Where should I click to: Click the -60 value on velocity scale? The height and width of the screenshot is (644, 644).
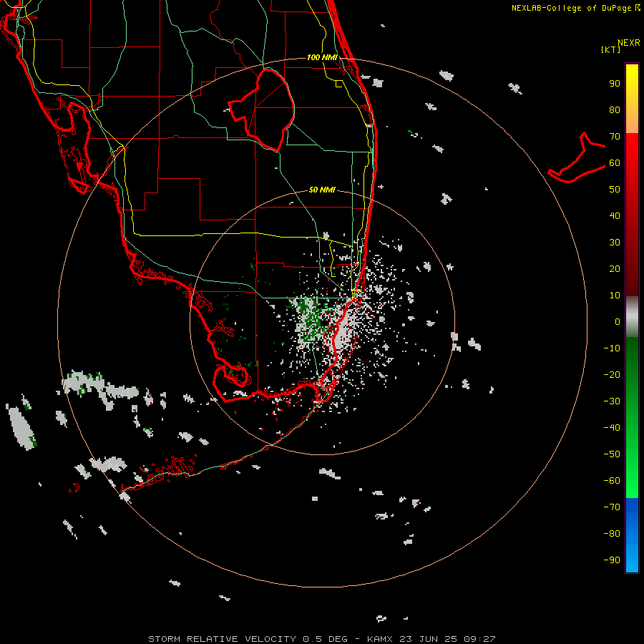tap(612, 481)
